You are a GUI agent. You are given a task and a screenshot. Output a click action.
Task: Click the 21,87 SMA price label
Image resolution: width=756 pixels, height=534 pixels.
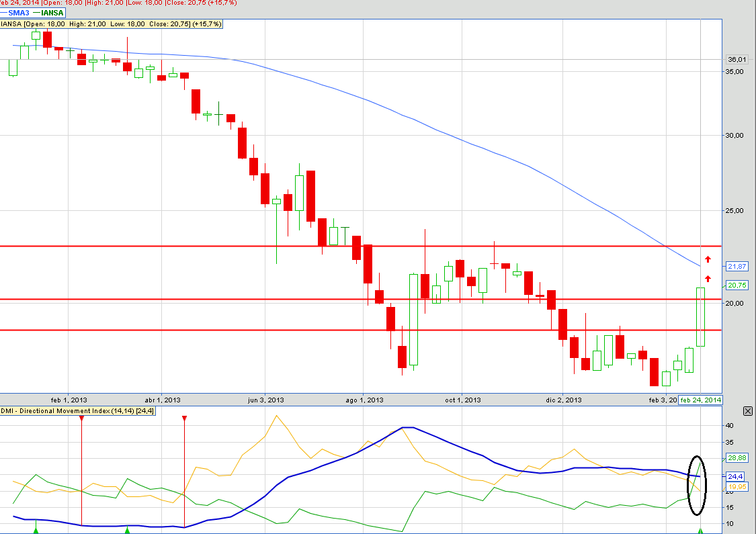click(x=737, y=267)
